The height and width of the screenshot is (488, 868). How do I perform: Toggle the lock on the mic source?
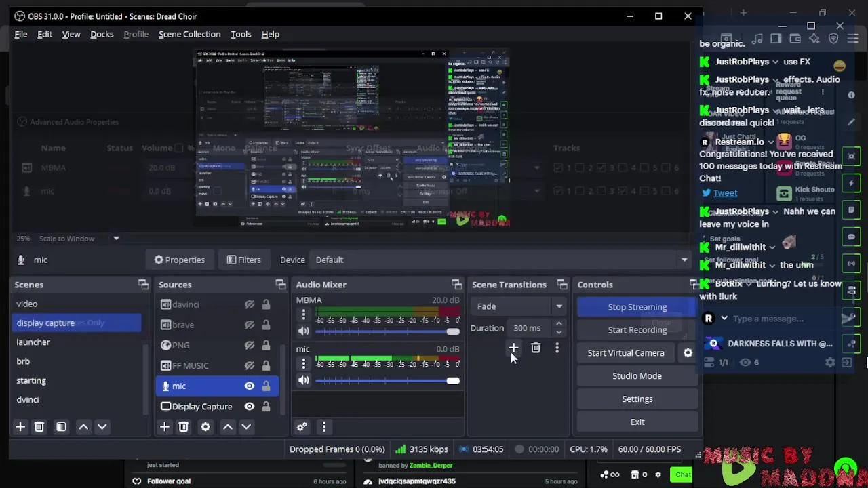pos(266,386)
